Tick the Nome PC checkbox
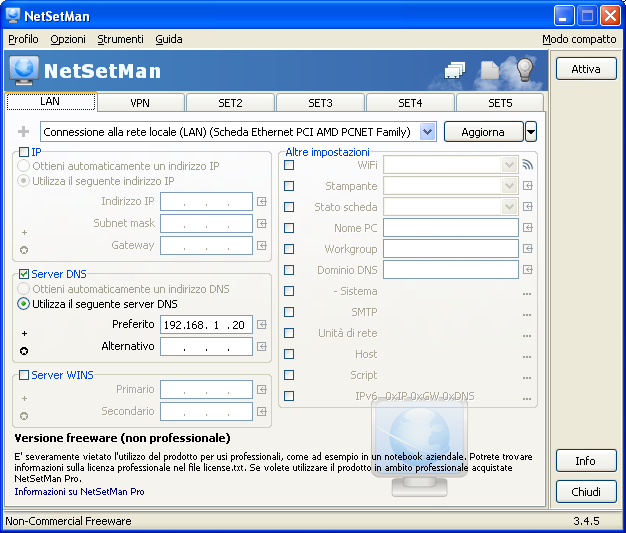 289,228
